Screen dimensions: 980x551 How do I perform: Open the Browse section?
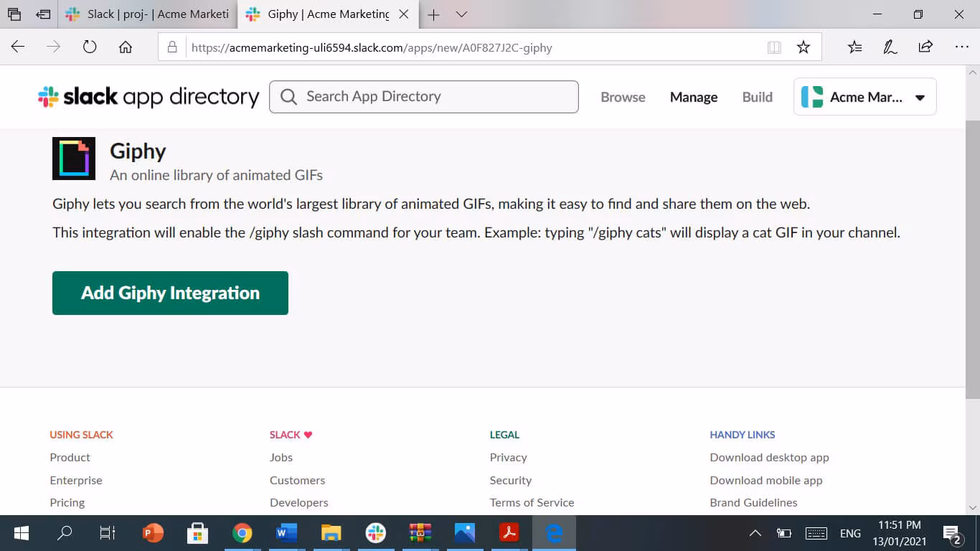click(623, 97)
